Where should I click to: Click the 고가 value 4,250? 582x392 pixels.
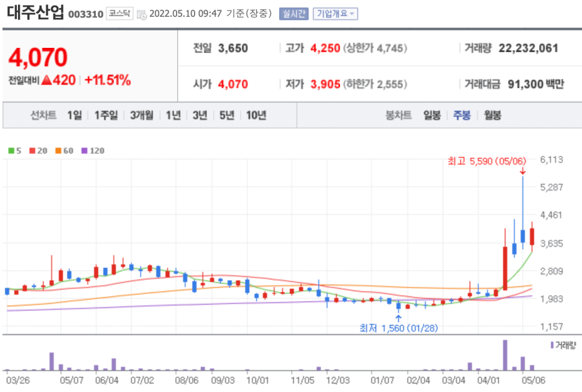[x=325, y=48]
